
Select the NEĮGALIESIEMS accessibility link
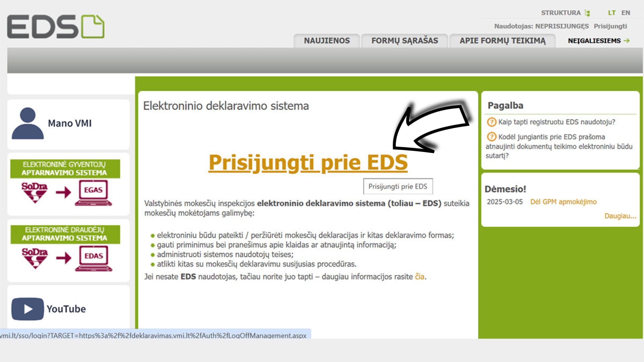pos(594,41)
